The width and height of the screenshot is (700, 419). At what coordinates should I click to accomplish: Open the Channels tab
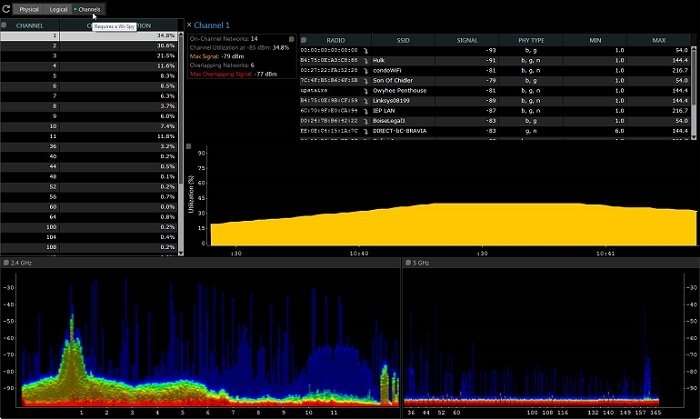tap(88, 9)
